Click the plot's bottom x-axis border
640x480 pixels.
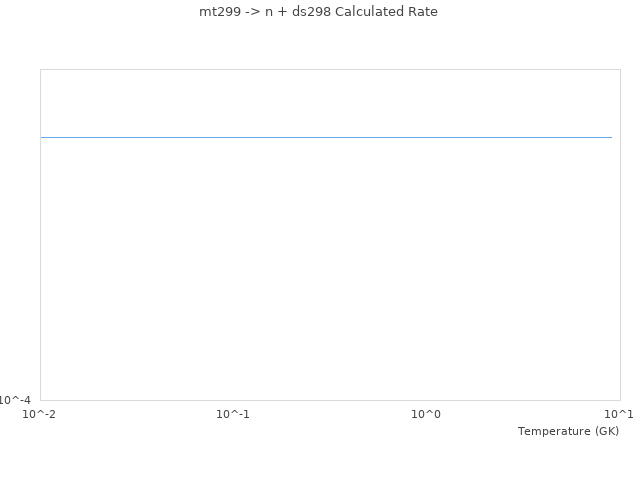tap(326, 400)
